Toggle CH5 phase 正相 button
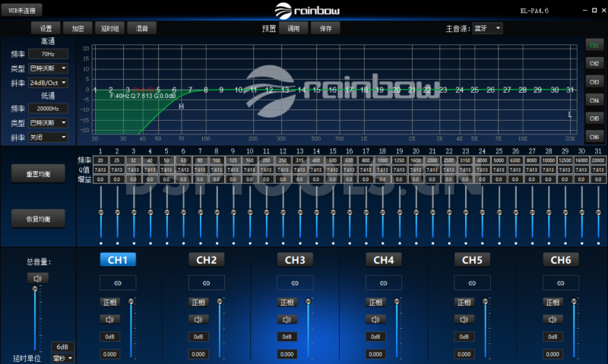The width and height of the screenshot is (608, 364). point(464,302)
